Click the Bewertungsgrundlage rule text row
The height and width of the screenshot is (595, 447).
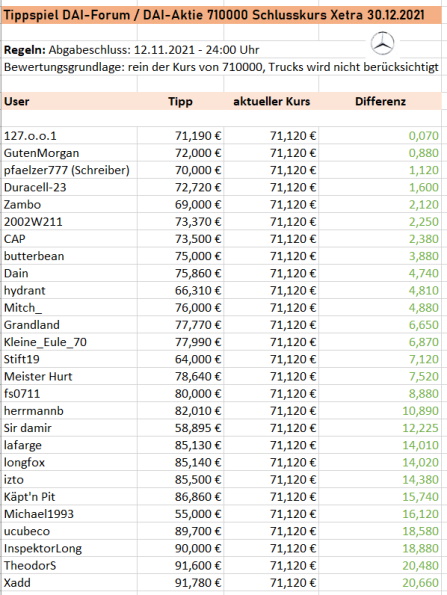[221, 67]
